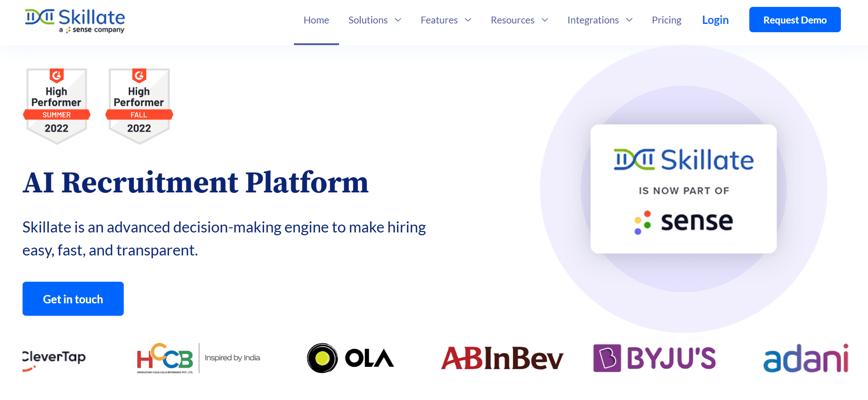Click the Get in touch button

pyautogui.click(x=73, y=299)
